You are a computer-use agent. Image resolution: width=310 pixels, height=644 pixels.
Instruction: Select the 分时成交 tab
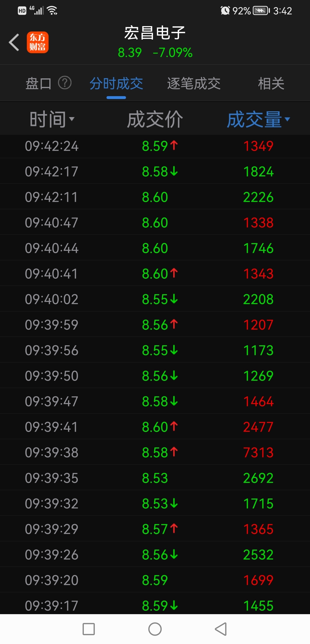click(116, 84)
